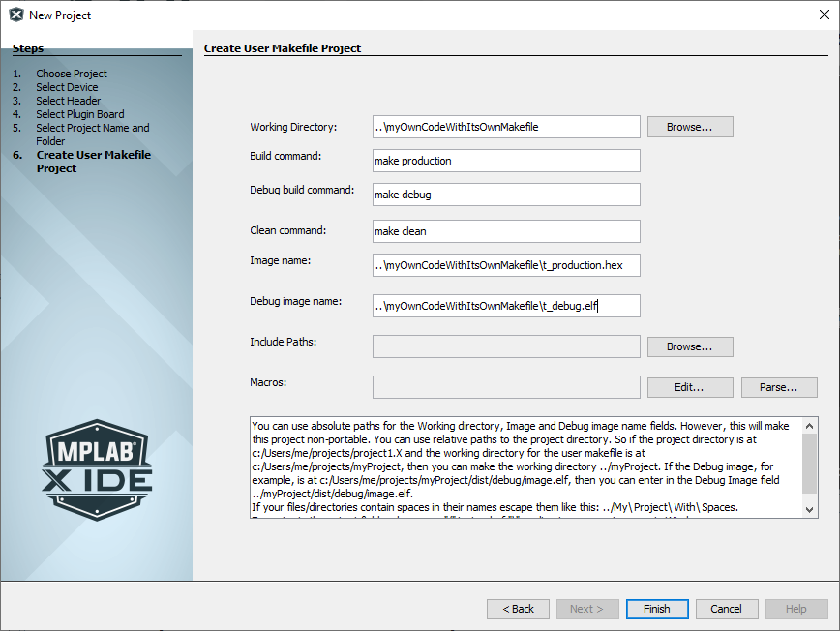The image size is (840, 631).
Task: Go back to previous wizard step
Action: tap(518, 609)
